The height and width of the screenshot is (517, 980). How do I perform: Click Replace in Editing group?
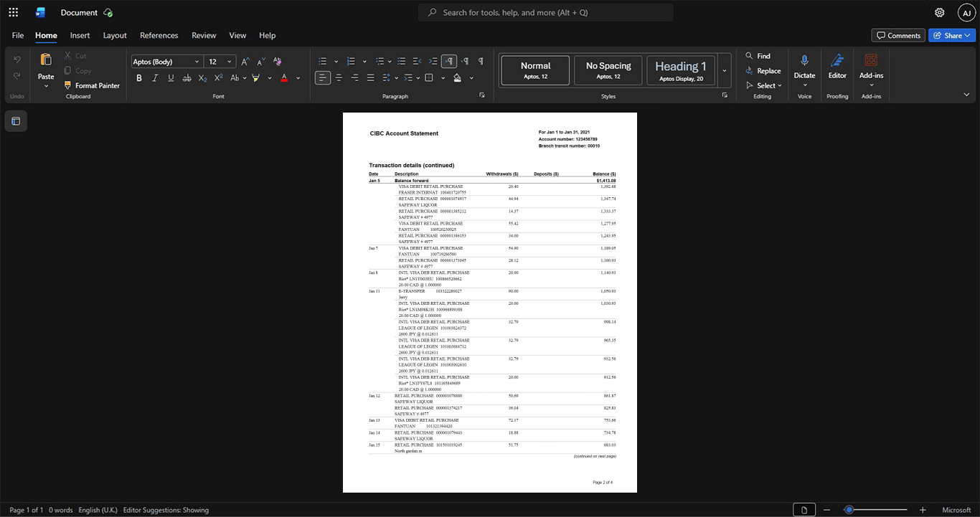pyautogui.click(x=763, y=71)
